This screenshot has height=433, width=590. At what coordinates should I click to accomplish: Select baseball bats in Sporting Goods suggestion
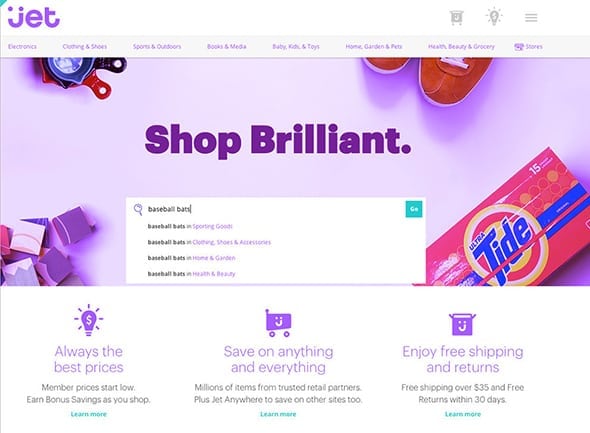coord(190,226)
